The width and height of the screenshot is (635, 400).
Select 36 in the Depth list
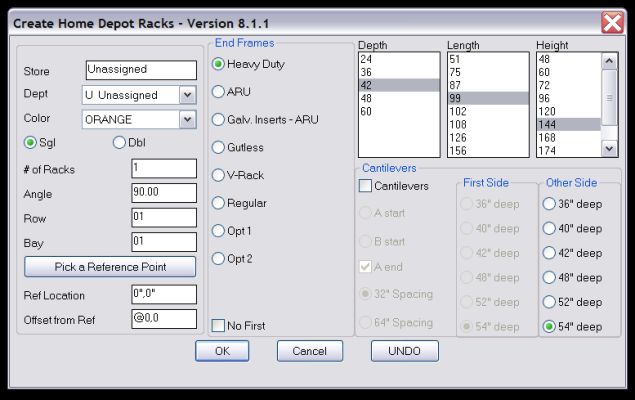[x=399, y=72]
